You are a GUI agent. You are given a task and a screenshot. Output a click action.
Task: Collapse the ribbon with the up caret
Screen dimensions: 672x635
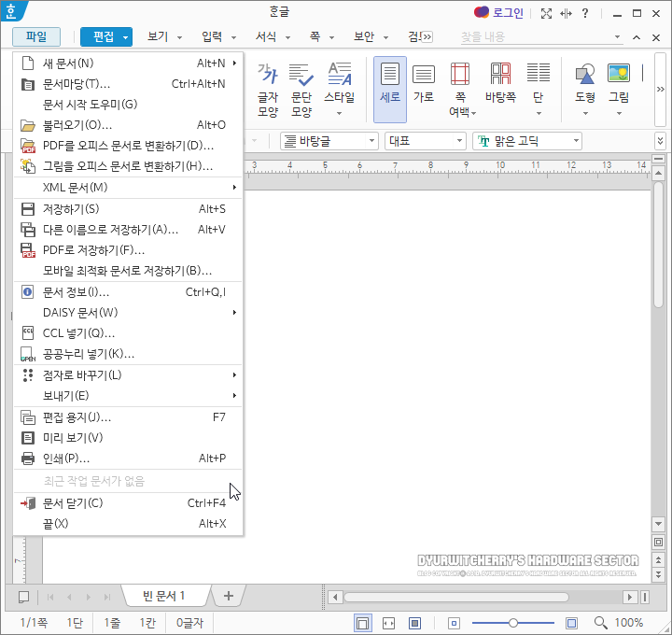[637, 37]
